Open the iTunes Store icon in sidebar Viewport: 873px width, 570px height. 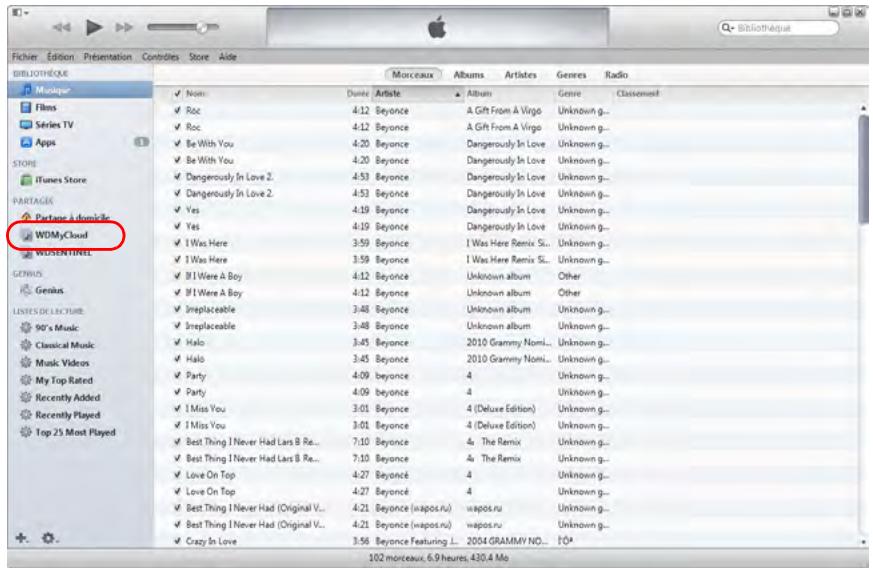[x=26, y=180]
